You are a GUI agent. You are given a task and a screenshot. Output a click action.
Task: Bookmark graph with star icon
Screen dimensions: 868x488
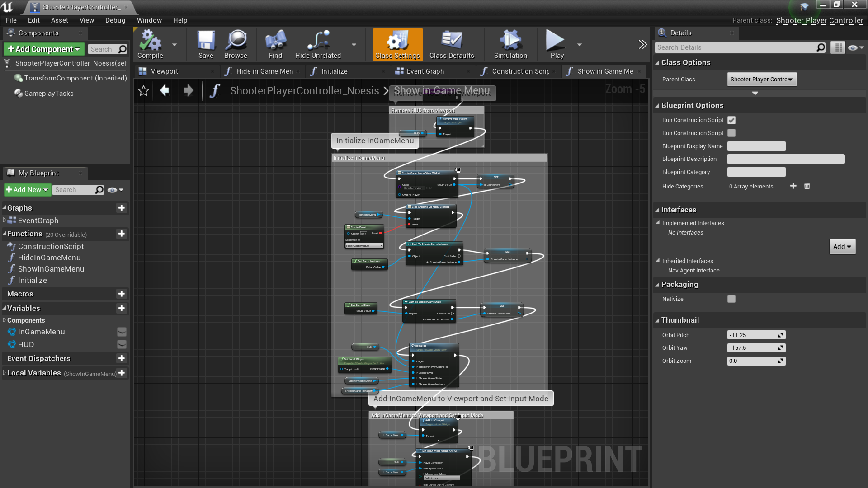point(143,91)
